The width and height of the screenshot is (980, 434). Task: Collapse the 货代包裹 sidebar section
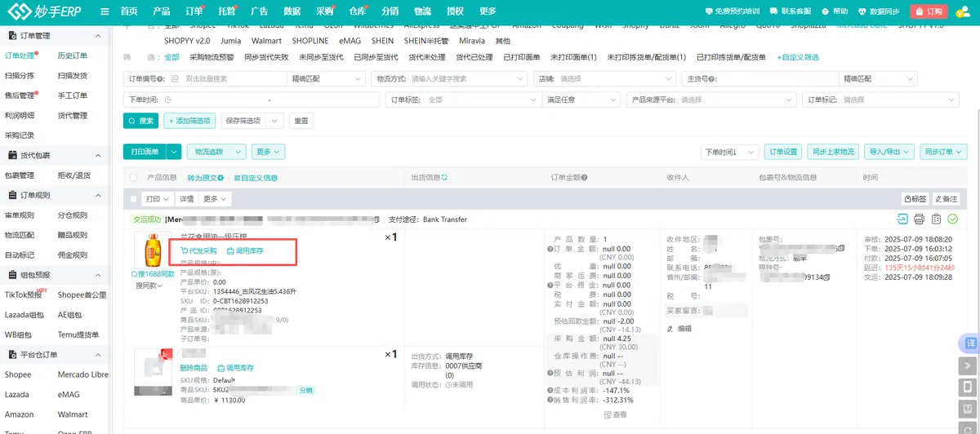pyautogui.click(x=98, y=155)
